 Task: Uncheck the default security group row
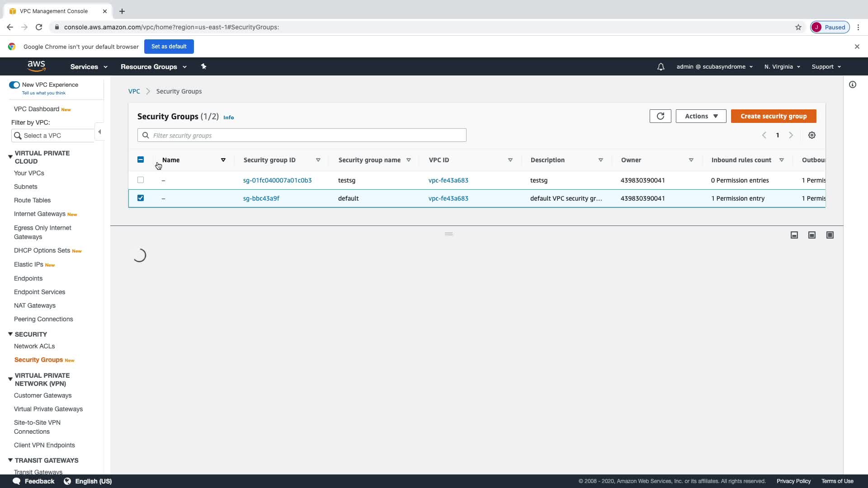coord(141,198)
